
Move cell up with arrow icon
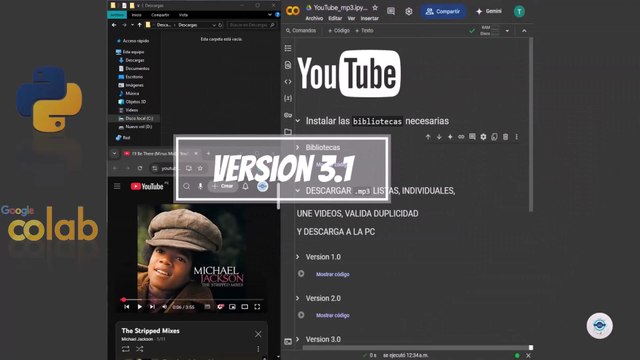click(x=428, y=137)
